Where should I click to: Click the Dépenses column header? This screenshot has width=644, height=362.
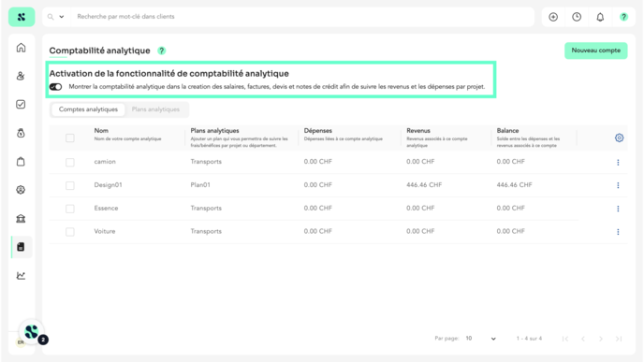[317, 131]
